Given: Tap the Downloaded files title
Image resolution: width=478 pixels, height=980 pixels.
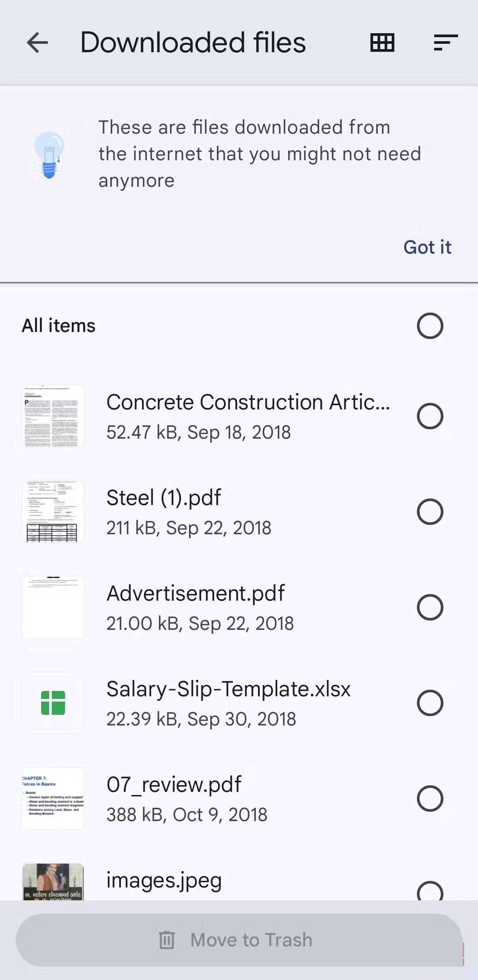Looking at the screenshot, I should click(x=193, y=43).
